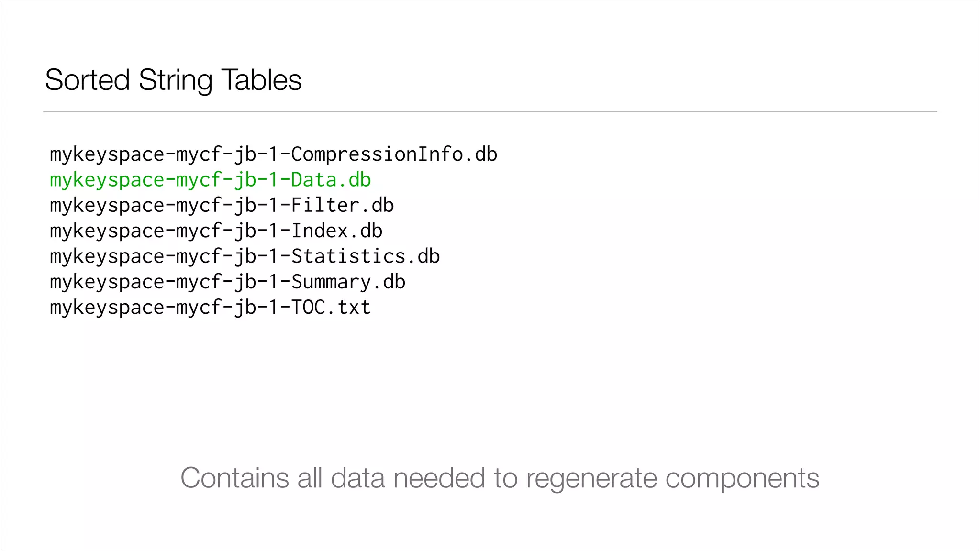Click the 'Sorted String Tables' slide title
This screenshot has height=551, width=980.
click(173, 79)
